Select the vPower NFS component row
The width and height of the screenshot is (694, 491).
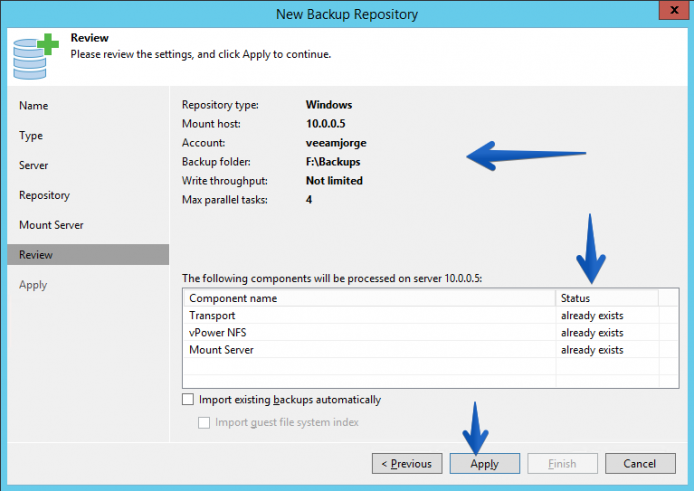pyautogui.click(x=430, y=332)
